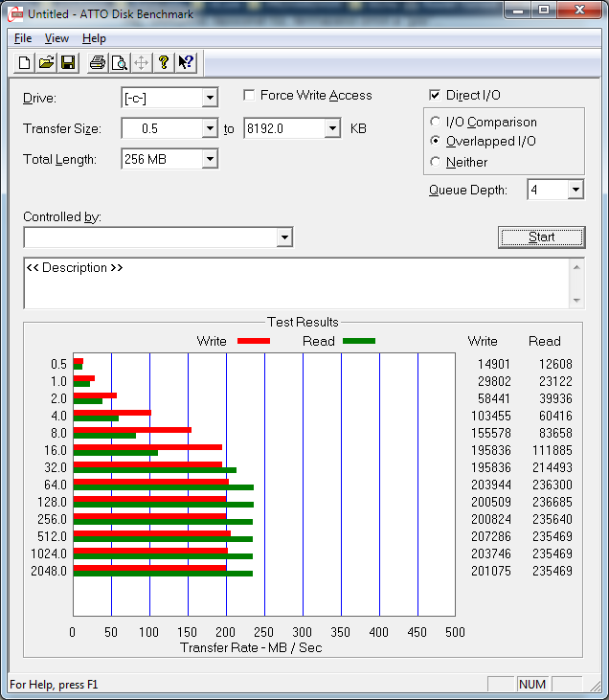Click the Test Results group title

(303, 322)
